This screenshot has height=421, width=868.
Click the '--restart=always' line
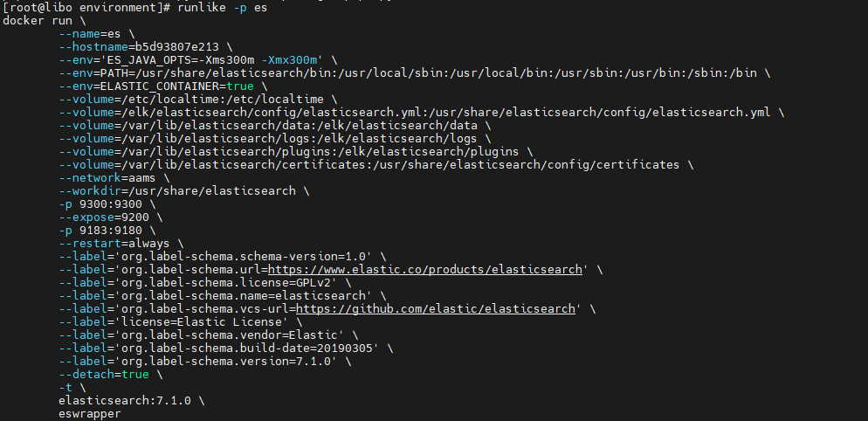(x=121, y=243)
